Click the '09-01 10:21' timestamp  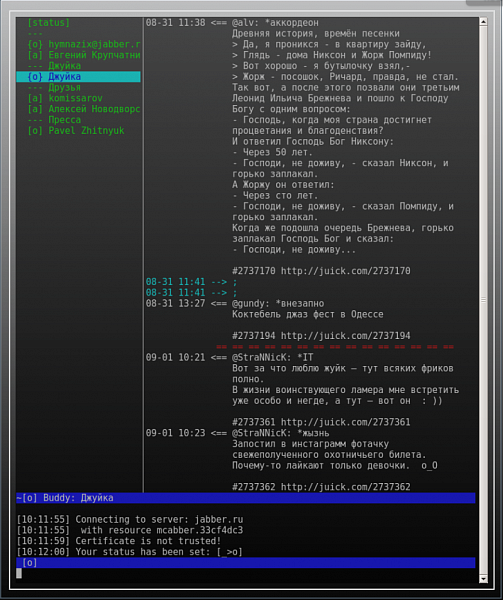[175, 357]
